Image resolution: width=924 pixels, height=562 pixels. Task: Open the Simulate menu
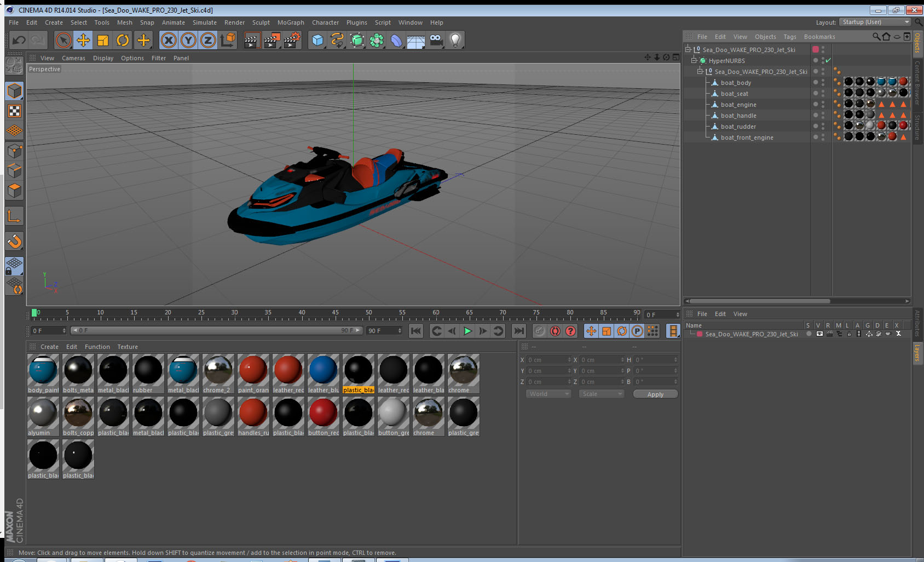tap(204, 22)
